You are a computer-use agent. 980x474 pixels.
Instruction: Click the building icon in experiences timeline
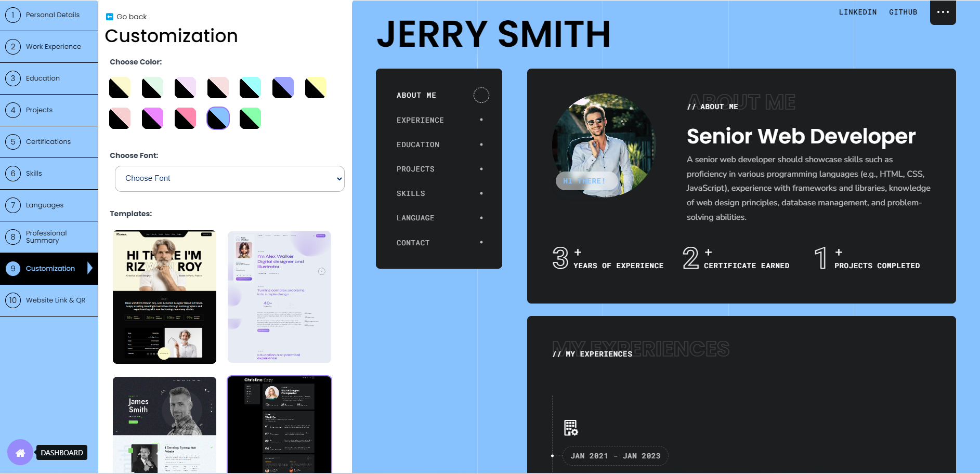point(571,428)
